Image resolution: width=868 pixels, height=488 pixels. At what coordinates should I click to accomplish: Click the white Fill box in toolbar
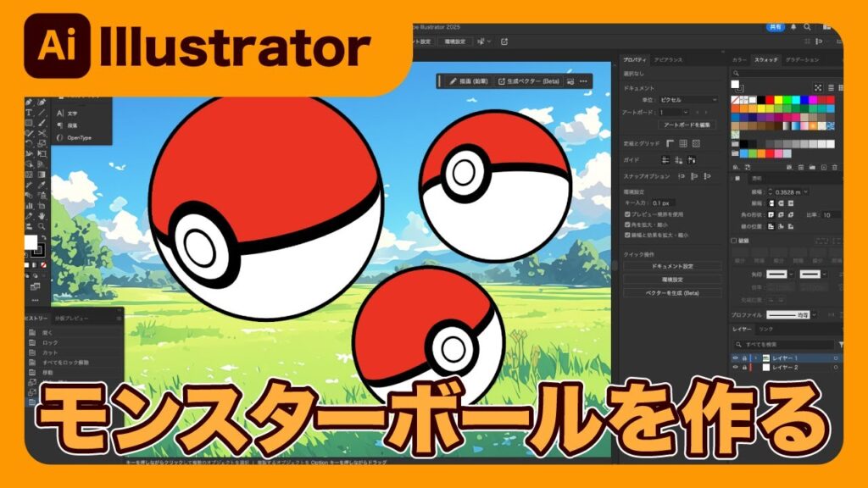click(x=31, y=241)
